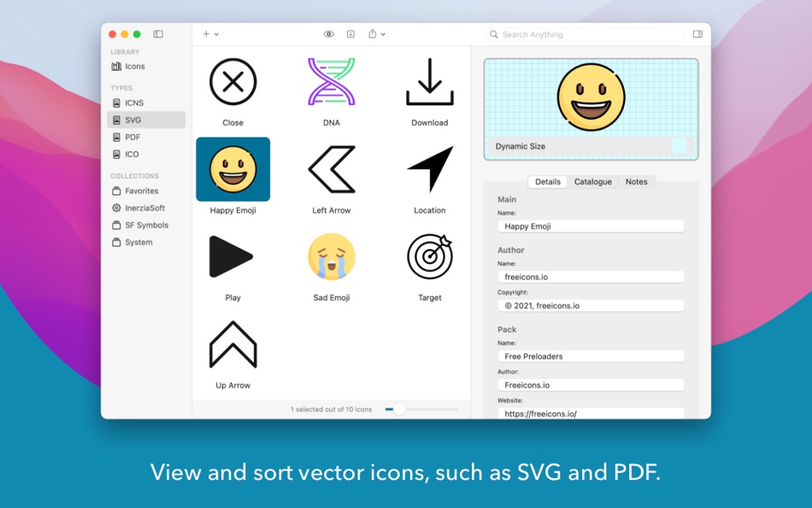
Task: Switch to the Catalogue tab
Action: (x=593, y=182)
